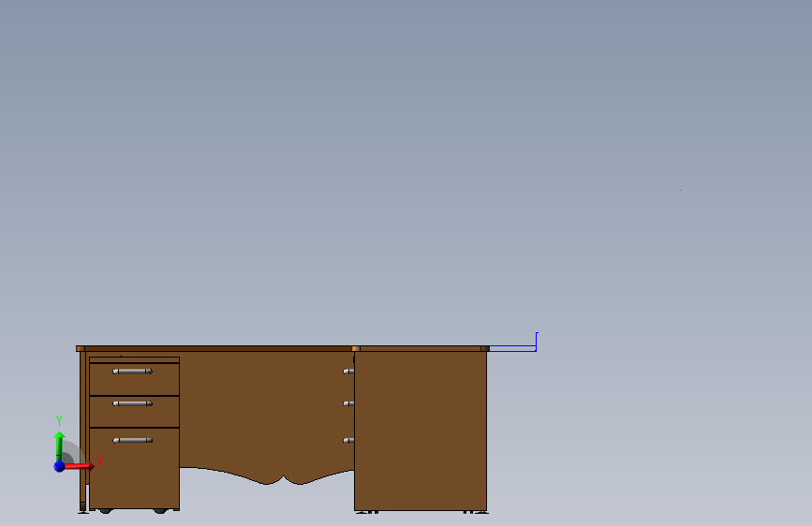This screenshot has width=812, height=526.
Task: Select the partly hidden top handle near right cabinet
Action: coord(348,372)
